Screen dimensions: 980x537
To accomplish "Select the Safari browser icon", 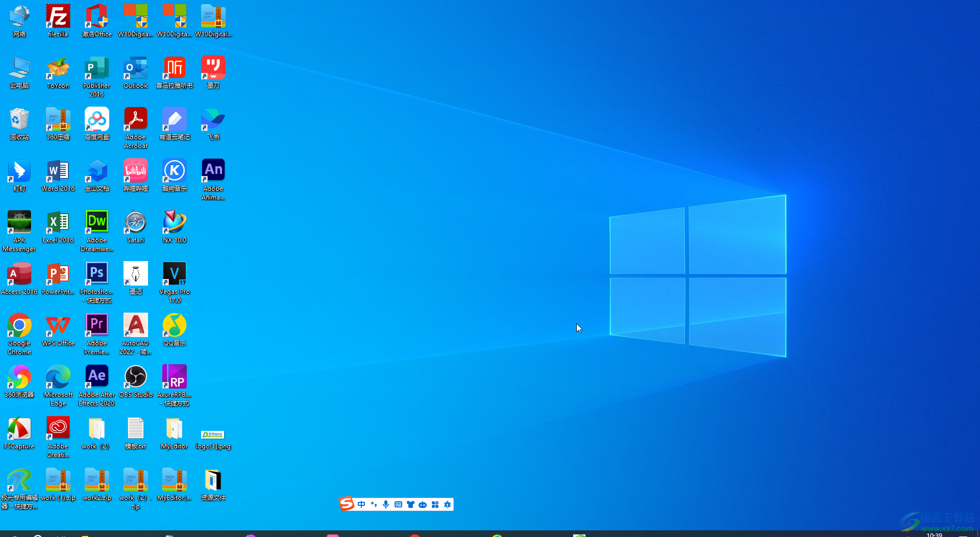I will click(136, 227).
